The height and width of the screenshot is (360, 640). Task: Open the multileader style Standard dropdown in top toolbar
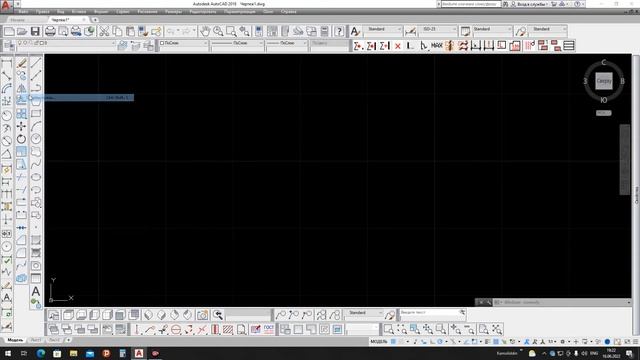pos(547,29)
